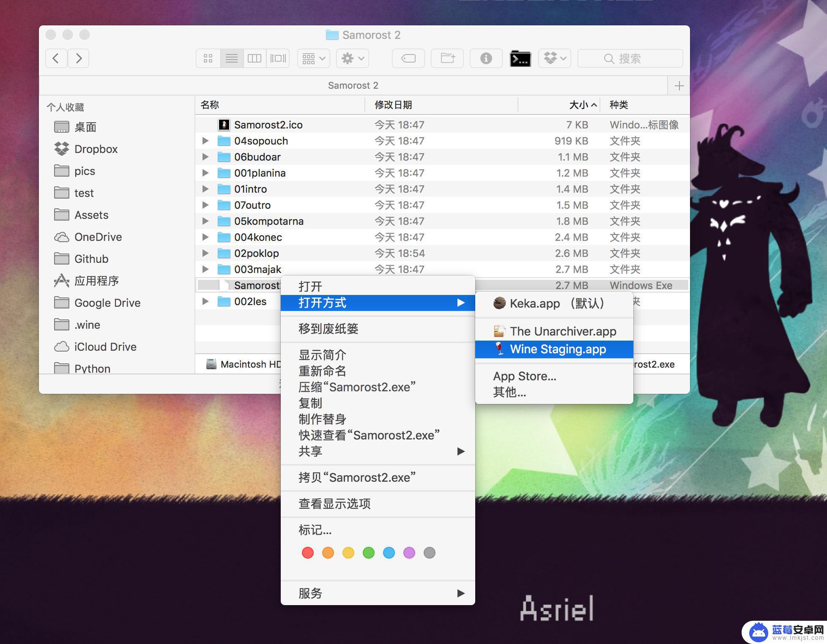Screen dimensions: 827x644
Task: Expand the 004konec folder
Action: tap(205, 237)
